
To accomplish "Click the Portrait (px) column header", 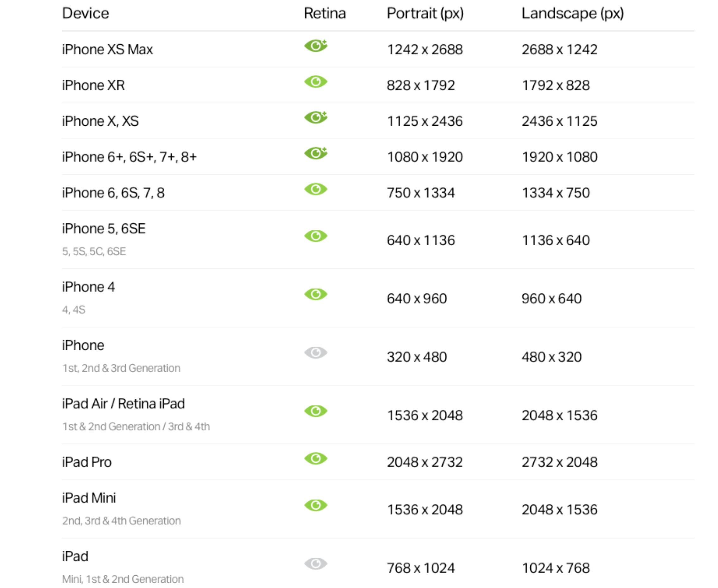I will click(425, 14).
